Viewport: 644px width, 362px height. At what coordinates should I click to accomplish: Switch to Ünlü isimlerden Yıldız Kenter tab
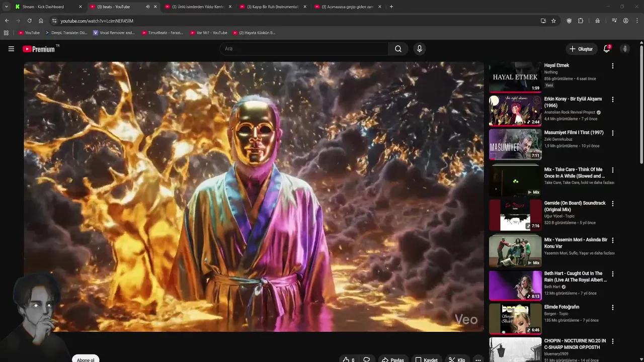point(198,7)
